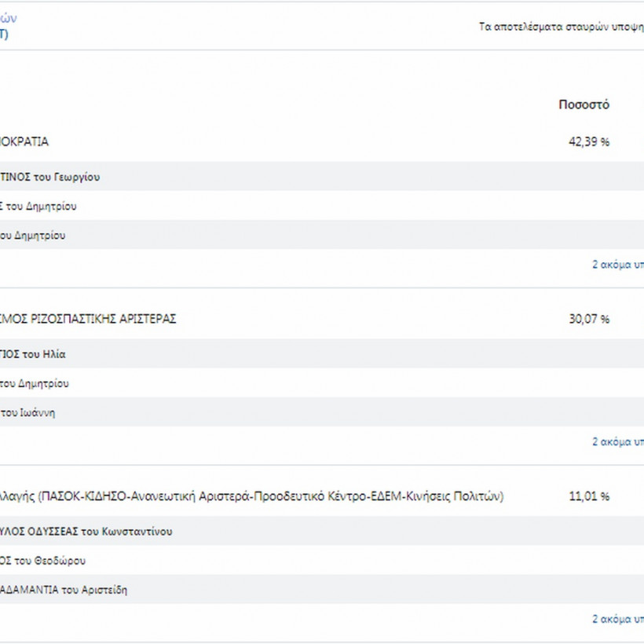Screen dimensions: 644x644
Task: Click the 'Ποσοστό' column header
Action: click(584, 104)
